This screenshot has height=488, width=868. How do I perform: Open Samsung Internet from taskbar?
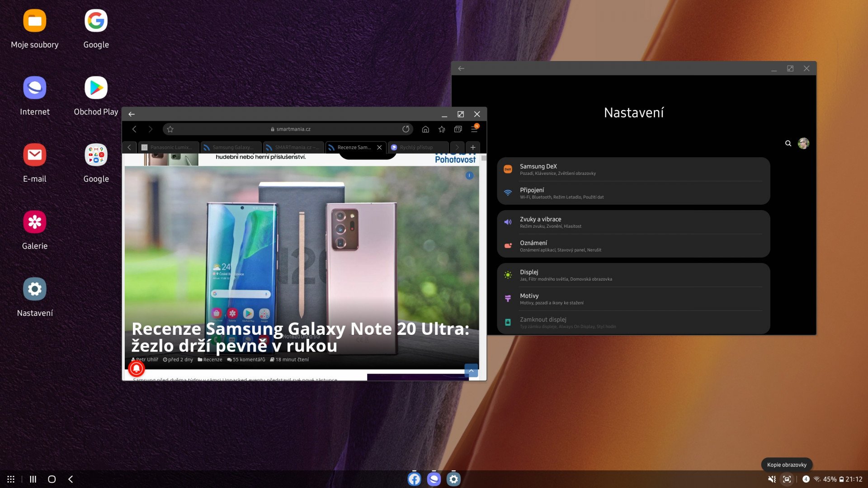[x=434, y=479]
